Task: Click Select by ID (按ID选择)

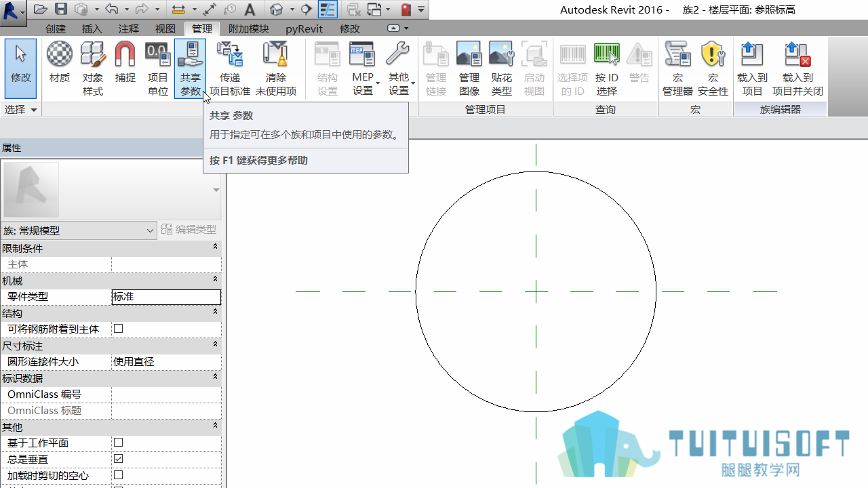Action: click(x=607, y=68)
